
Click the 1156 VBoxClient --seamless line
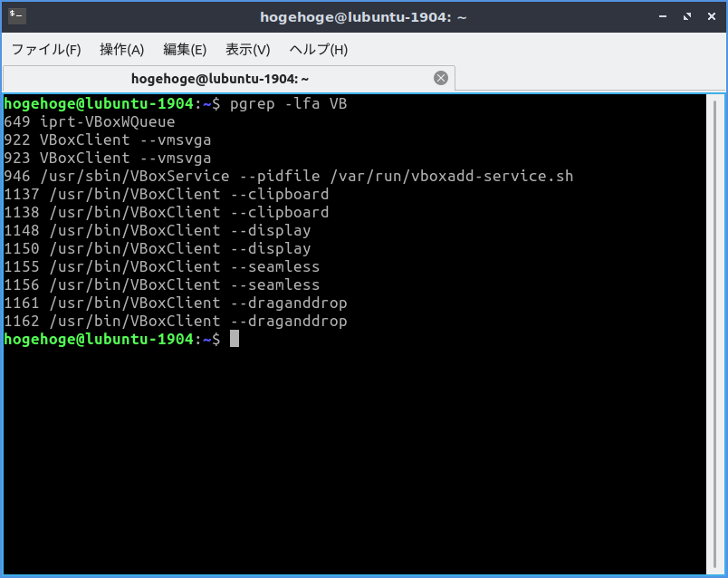tap(162, 284)
